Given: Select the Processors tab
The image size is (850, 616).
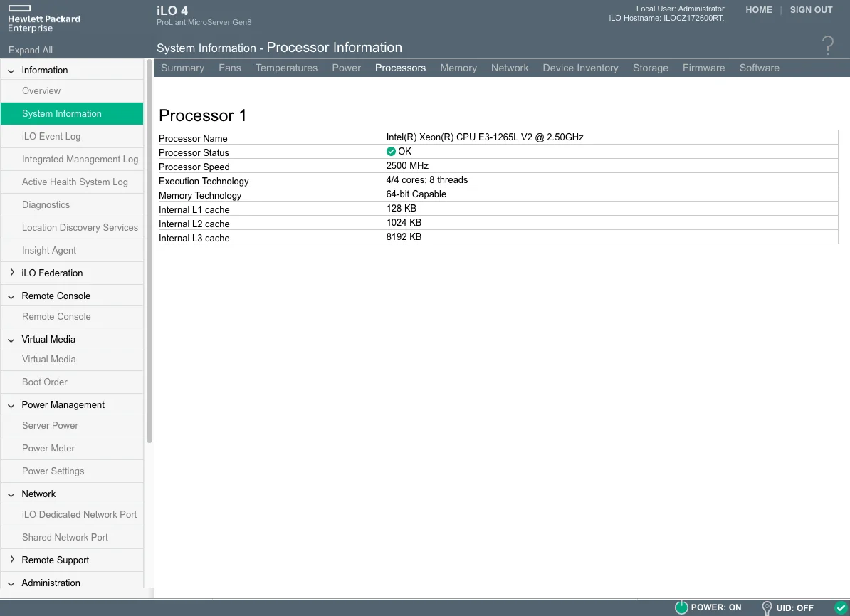Looking at the screenshot, I should point(401,68).
